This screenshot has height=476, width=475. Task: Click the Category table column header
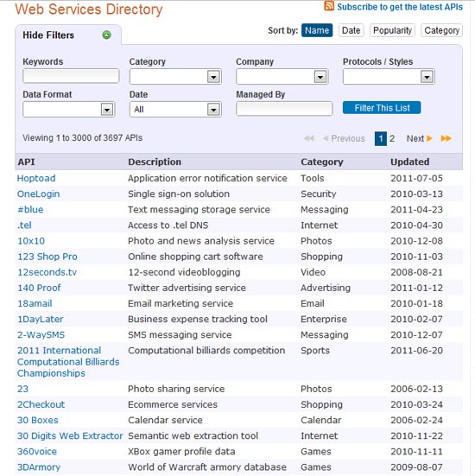322,162
